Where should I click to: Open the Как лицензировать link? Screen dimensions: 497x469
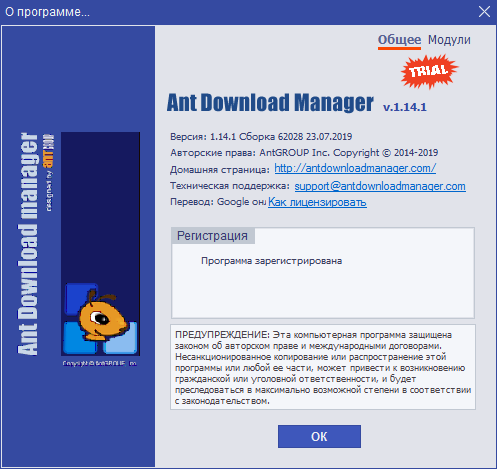click(317, 202)
